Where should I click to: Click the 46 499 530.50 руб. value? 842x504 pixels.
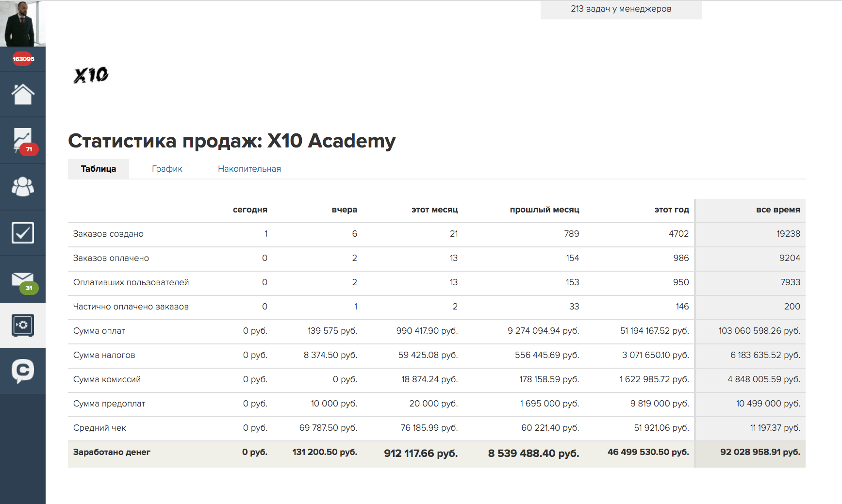pos(648,452)
